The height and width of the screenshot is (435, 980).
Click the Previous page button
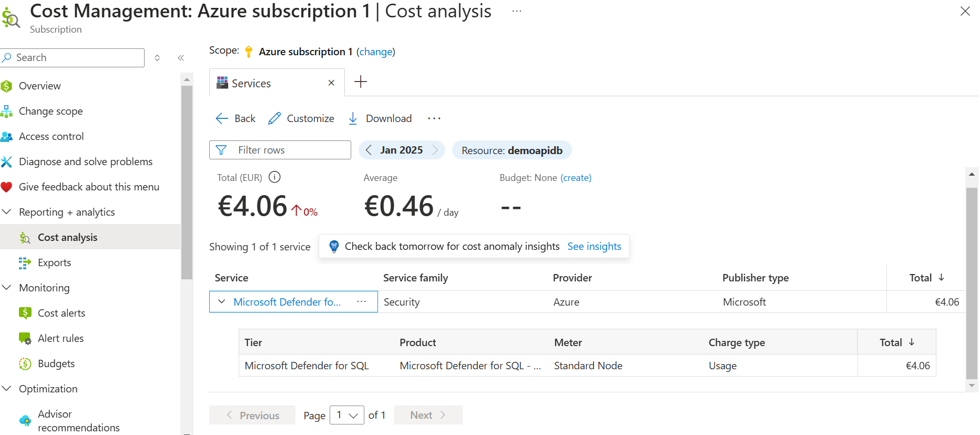pos(252,415)
